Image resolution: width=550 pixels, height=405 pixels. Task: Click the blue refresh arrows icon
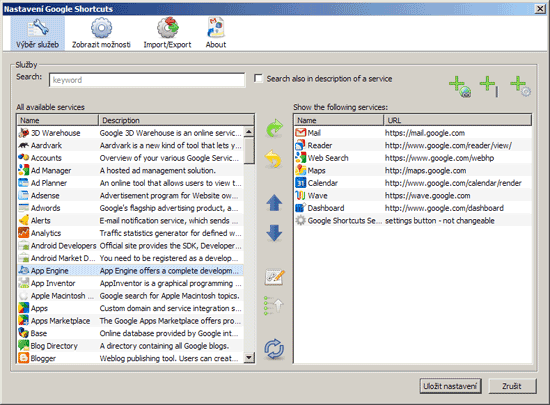274,349
